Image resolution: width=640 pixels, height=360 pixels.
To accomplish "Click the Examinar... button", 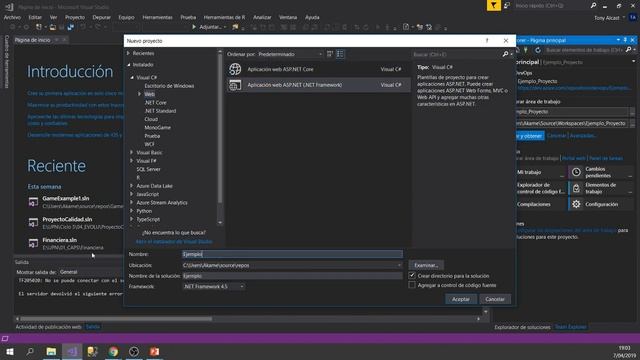I will (x=426, y=265).
